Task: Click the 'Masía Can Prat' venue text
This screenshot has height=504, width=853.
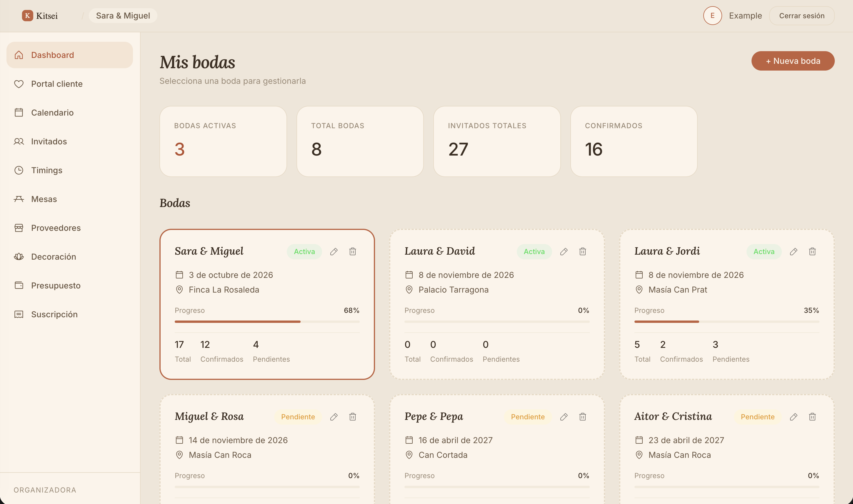Action: click(678, 290)
